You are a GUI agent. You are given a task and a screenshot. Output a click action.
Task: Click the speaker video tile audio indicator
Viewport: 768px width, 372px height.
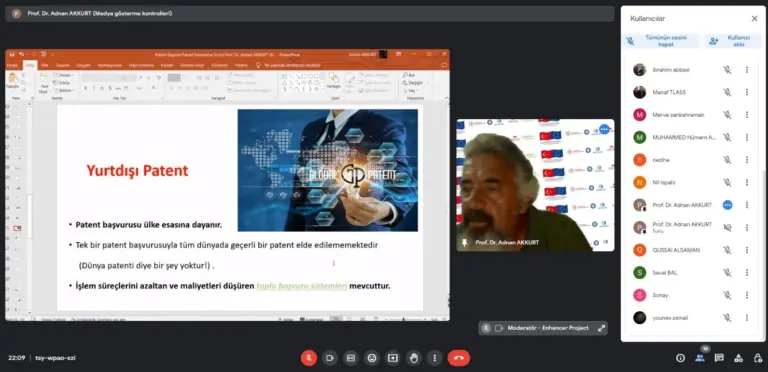tap(604, 129)
